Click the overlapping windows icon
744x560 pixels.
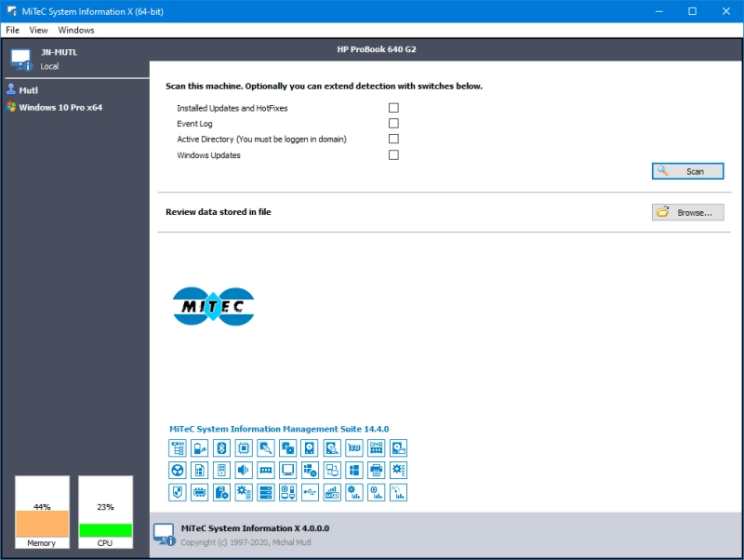[287, 448]
